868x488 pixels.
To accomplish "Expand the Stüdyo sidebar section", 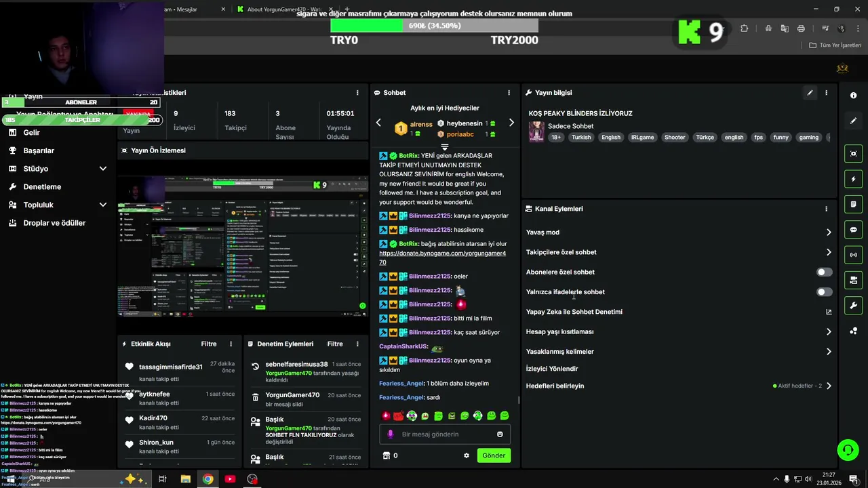I will (x=103, y=169).
